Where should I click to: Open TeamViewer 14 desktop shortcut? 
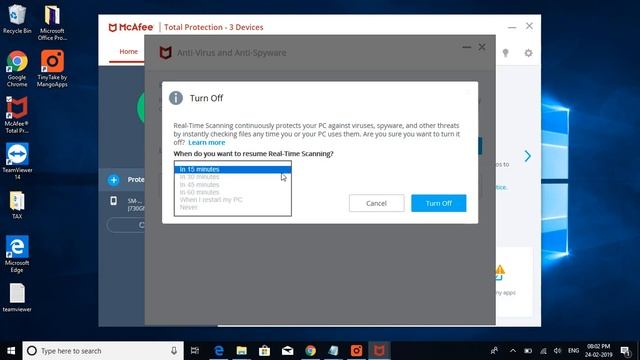[17, 161]
